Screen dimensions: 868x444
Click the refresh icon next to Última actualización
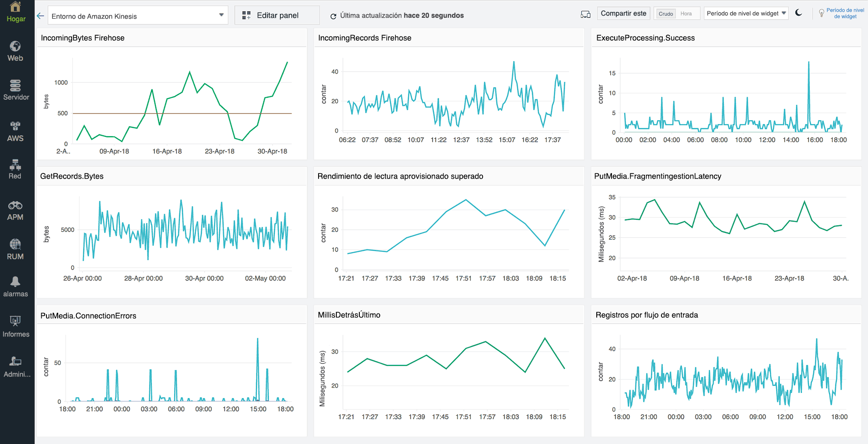(x=333, y=15)
